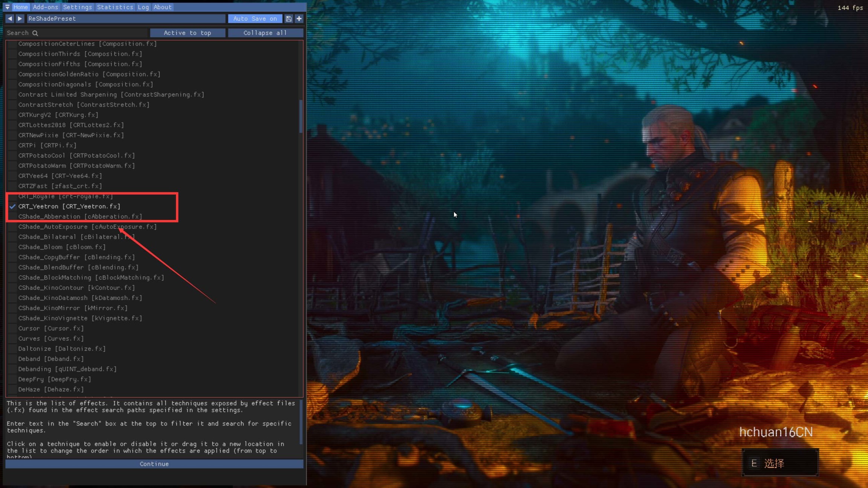Open the Log tab
Screen dimensions: 868x488
(143, 7)
